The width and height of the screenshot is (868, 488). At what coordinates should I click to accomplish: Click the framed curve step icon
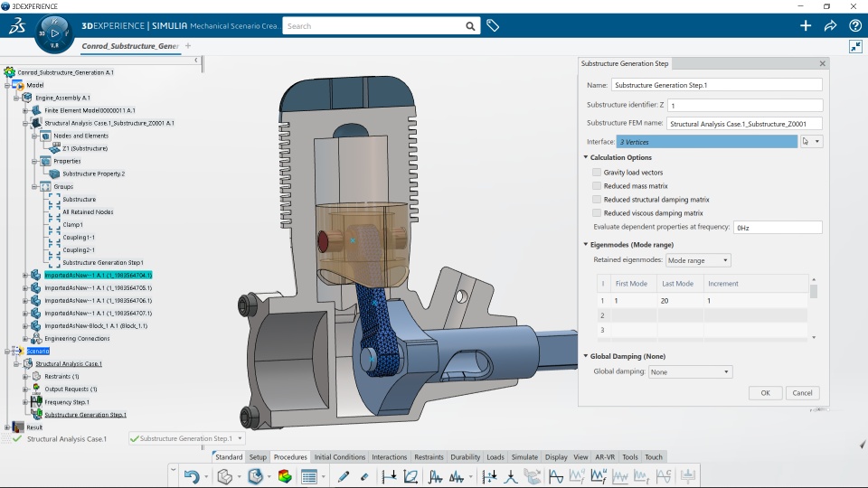pos(410,476)
